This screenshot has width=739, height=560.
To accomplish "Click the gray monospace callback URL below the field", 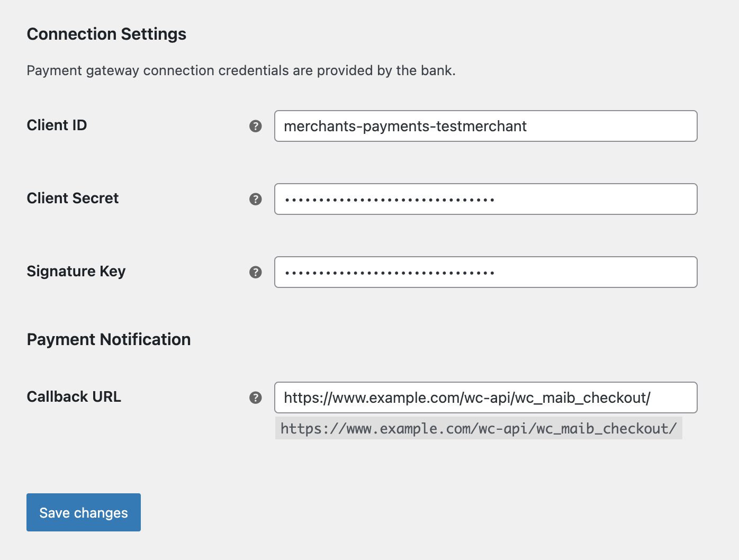I will coord(478,429).
